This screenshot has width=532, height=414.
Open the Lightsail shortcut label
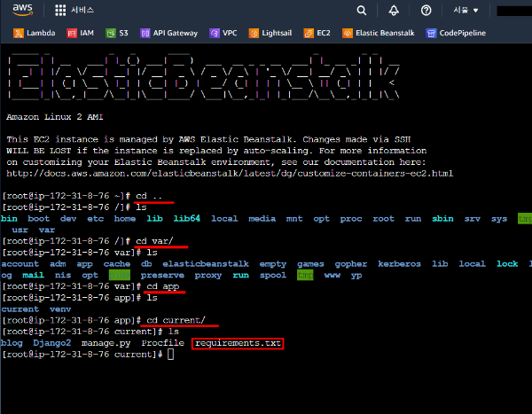(277, 33)
